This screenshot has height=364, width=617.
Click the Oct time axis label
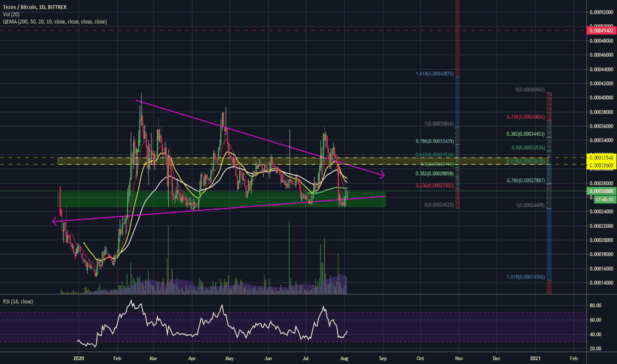(x=420, y=359)
